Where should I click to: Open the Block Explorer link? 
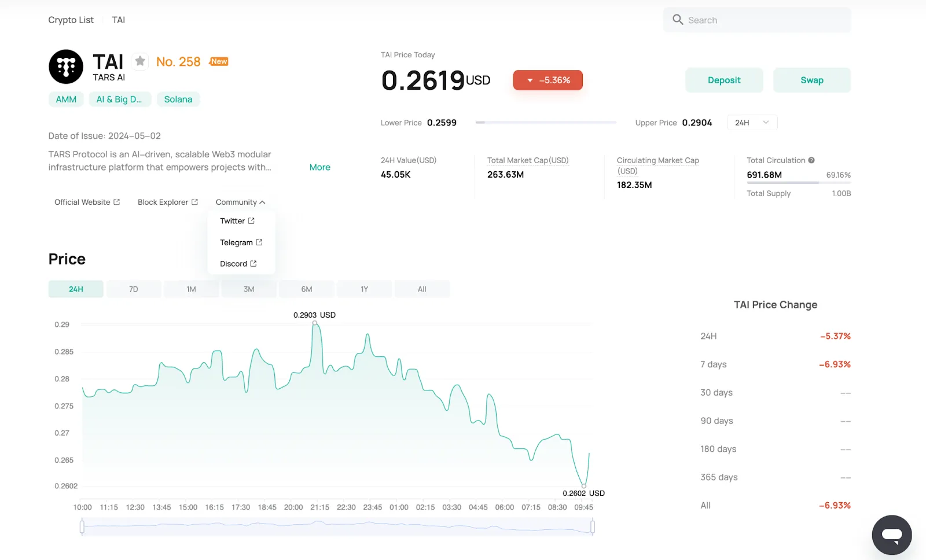[168, 202]
